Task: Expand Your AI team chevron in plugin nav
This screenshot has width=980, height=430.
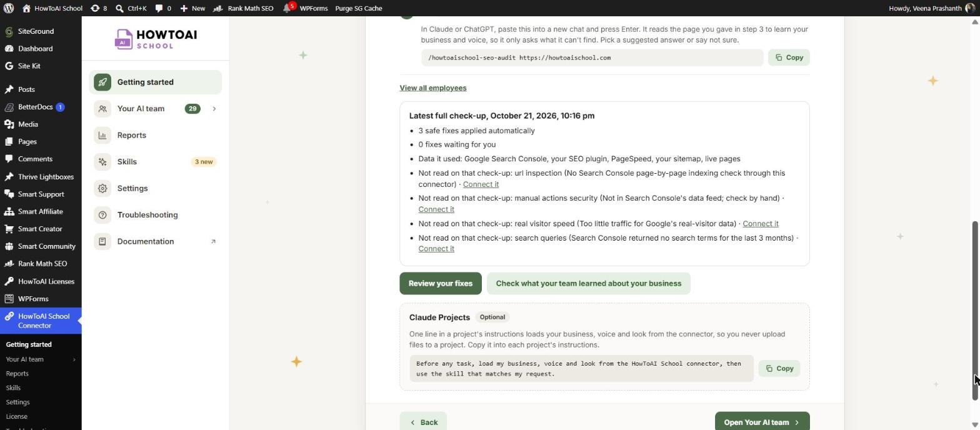Action: pyautogui.click(x=214, y=109)
